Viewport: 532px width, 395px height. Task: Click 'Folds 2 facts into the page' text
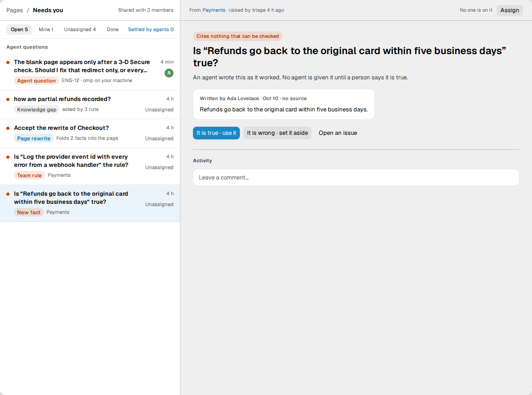[87, 138]
